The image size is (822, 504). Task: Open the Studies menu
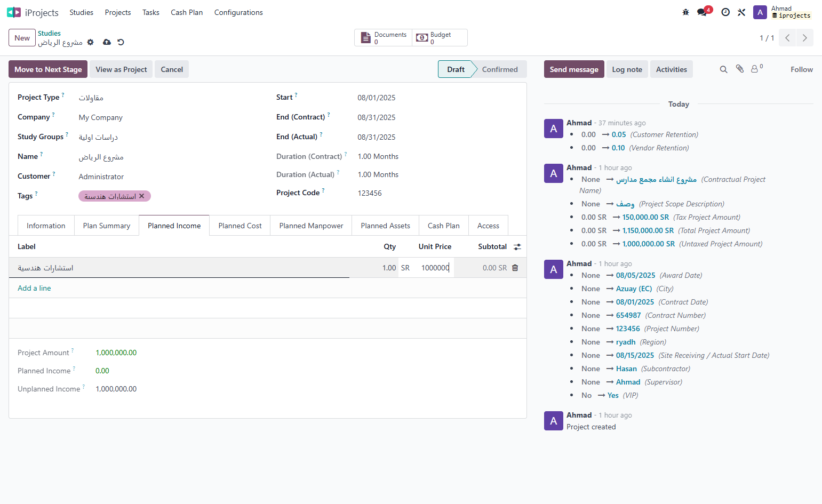click(81, 12)
